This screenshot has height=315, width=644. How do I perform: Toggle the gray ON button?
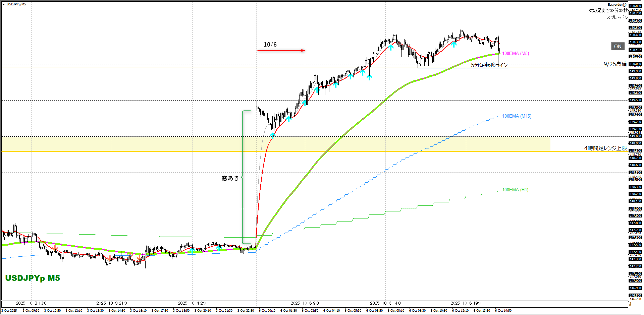[x=618, y=47]
